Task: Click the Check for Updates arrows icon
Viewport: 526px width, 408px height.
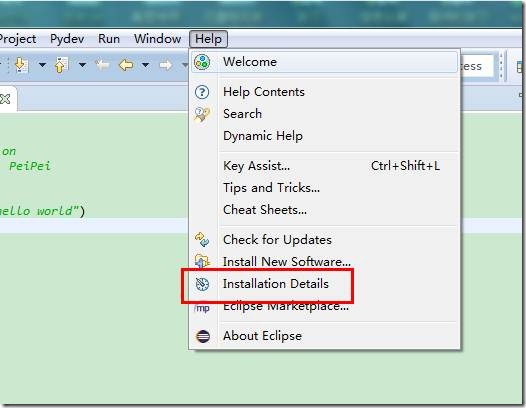Action: (202, 240)
